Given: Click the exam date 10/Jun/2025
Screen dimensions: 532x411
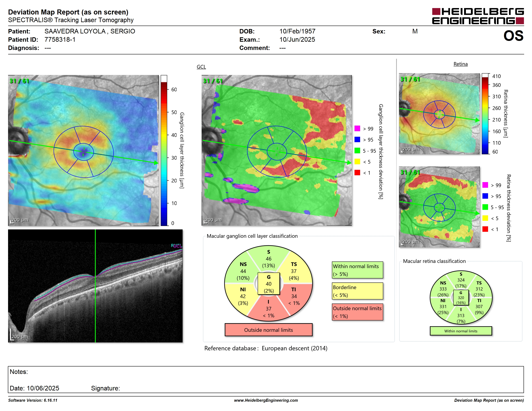Looking at the screenshot, I should [x=297, y=39].
